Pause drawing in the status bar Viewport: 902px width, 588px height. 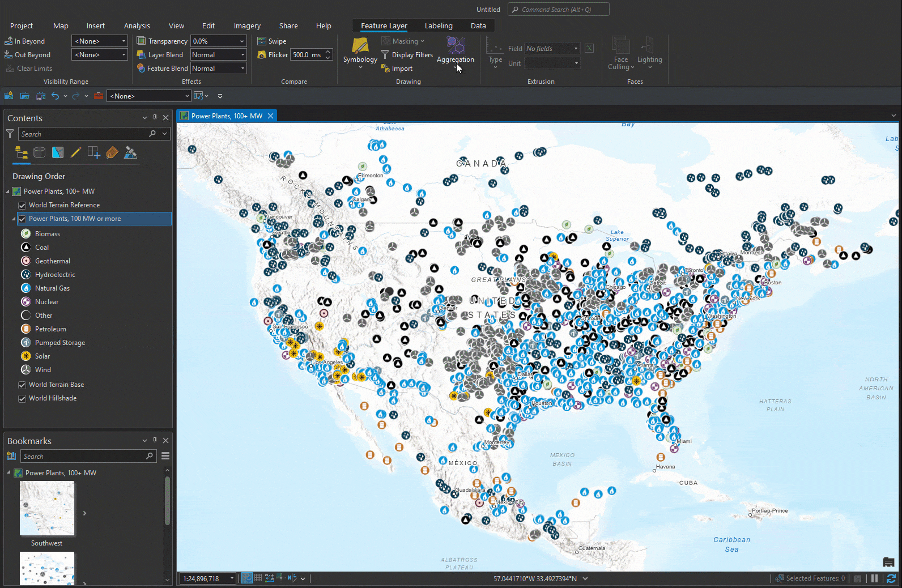point(874,578)
